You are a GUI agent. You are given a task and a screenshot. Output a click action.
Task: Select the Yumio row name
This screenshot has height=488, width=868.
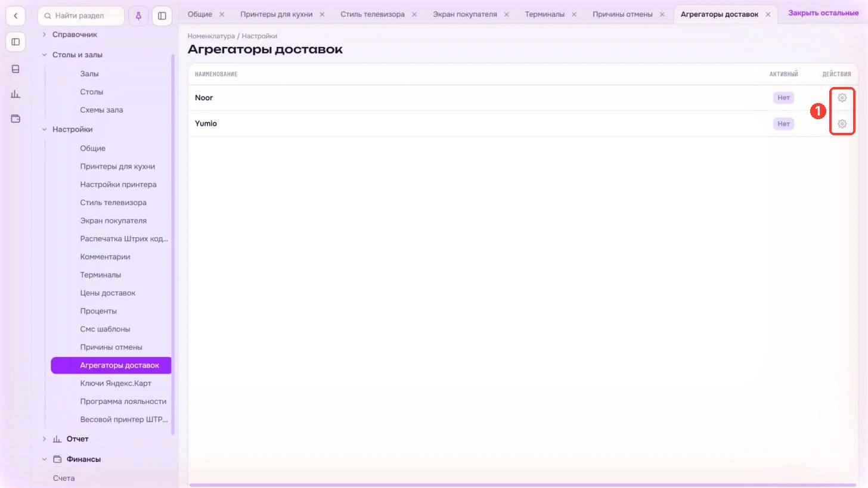pos(206,124)
